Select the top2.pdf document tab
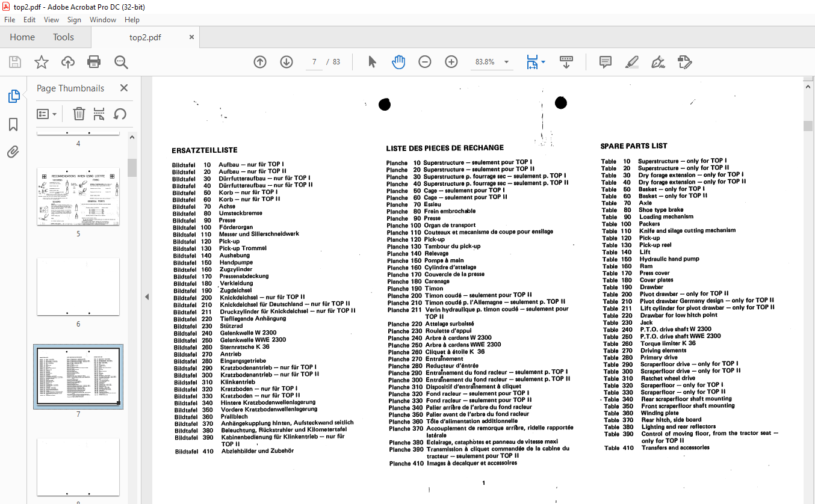 [x=145, y=37]
